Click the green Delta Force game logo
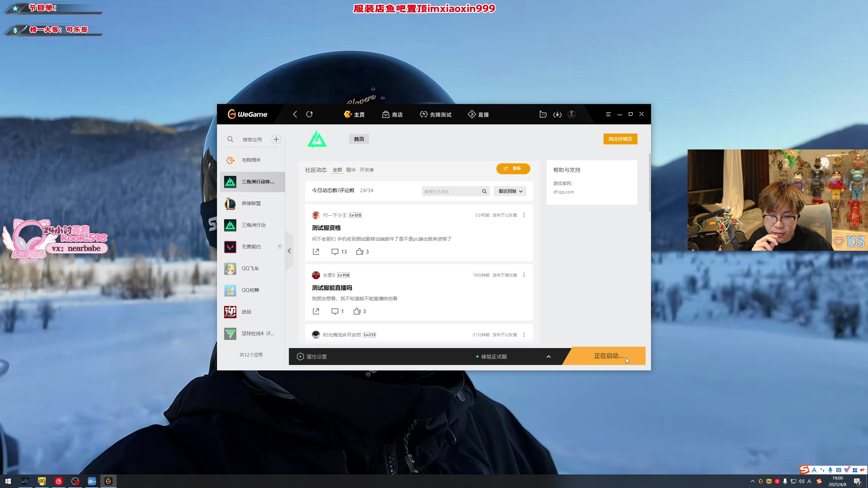 pos(317,139)
